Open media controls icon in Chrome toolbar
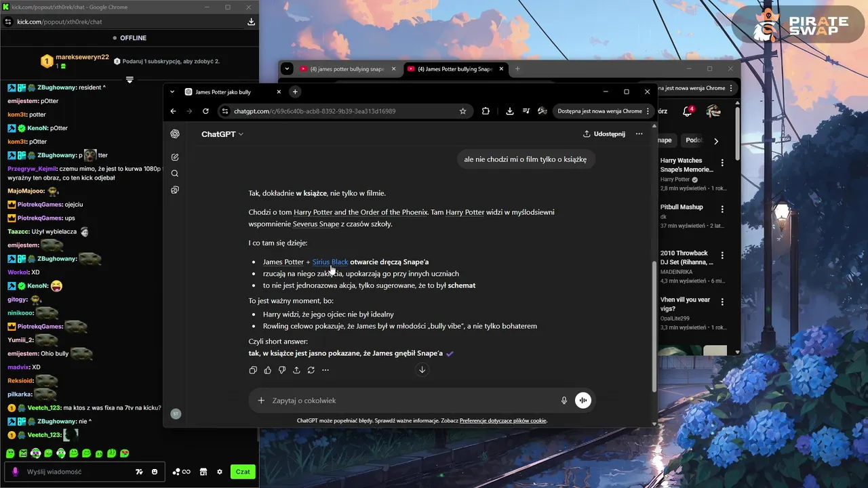 coord(526,111)
